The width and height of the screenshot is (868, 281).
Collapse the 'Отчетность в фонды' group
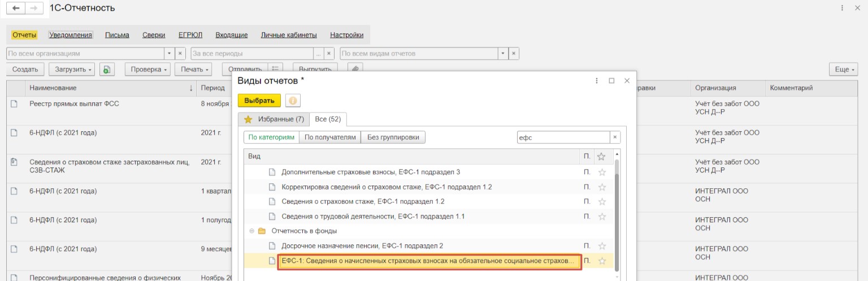[251, 231]
